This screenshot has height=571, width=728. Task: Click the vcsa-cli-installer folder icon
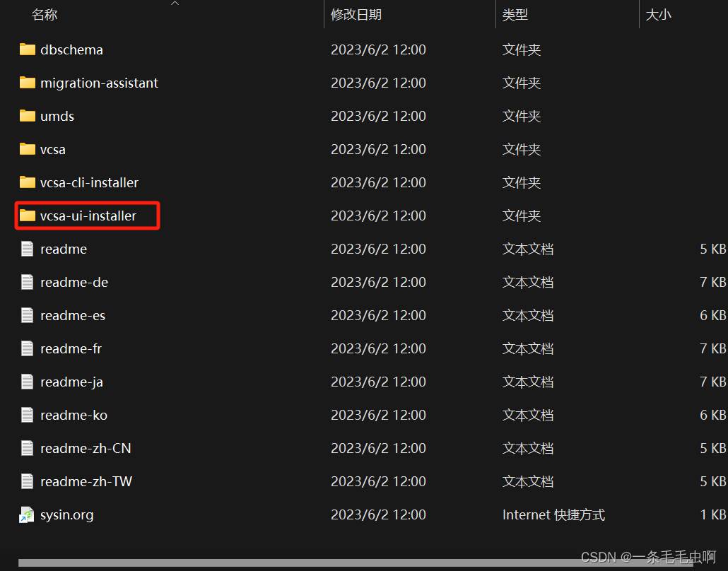coord(28,182)
